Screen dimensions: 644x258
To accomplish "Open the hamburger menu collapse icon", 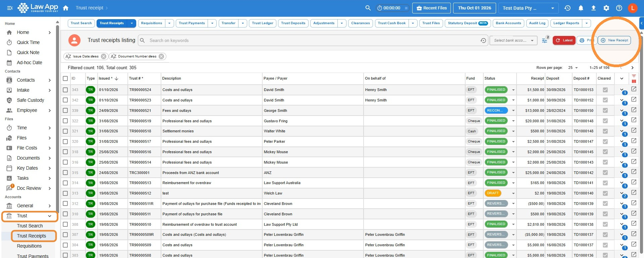I will click(10, 8).
